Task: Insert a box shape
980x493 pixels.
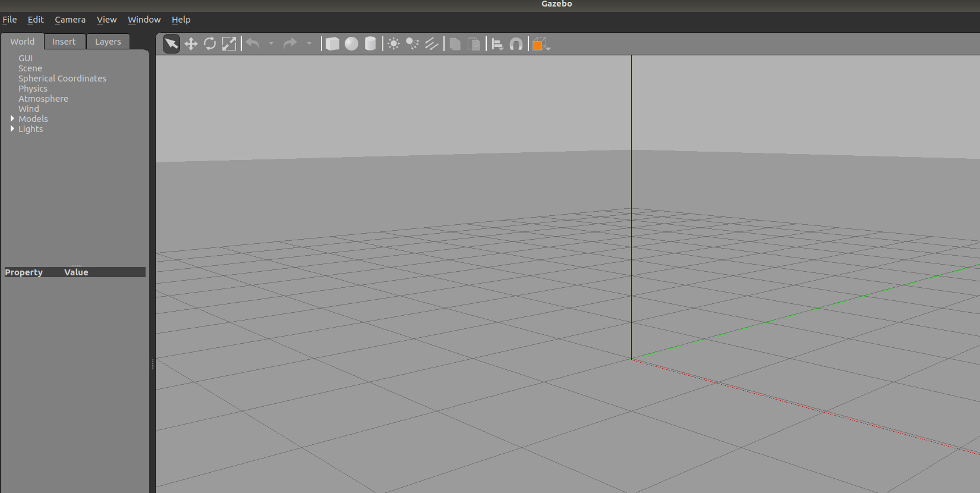Action: click(333, 44)
